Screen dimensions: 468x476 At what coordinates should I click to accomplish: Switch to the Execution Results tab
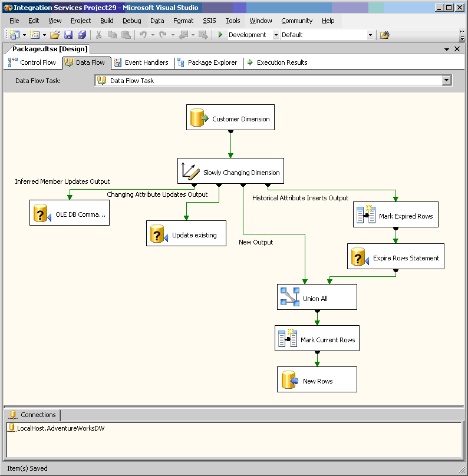277,62
